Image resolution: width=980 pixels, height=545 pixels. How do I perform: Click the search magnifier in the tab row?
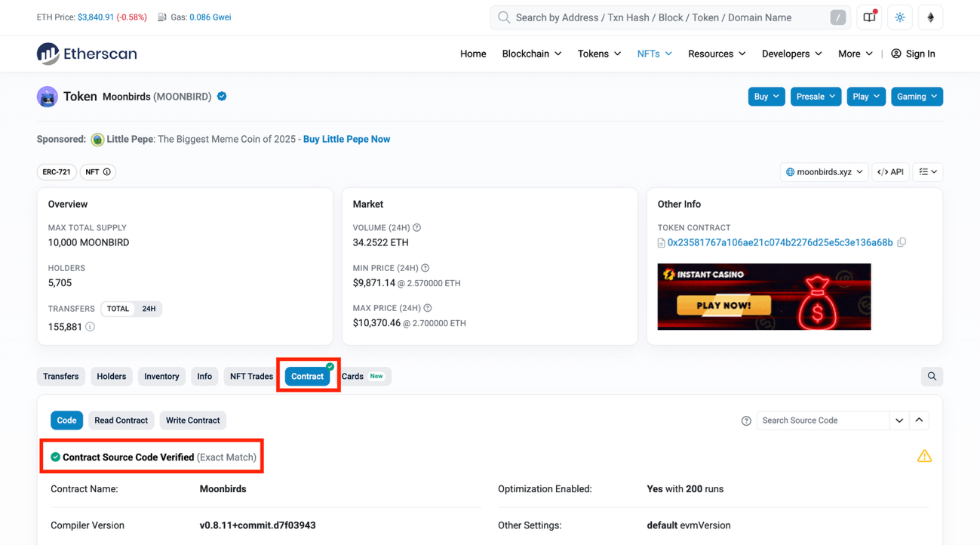[932, 377]
